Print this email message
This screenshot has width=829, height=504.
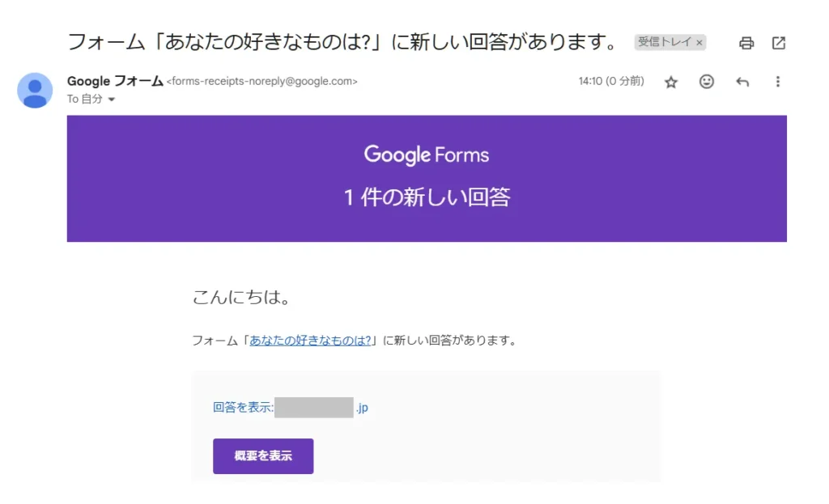point(746,43)
